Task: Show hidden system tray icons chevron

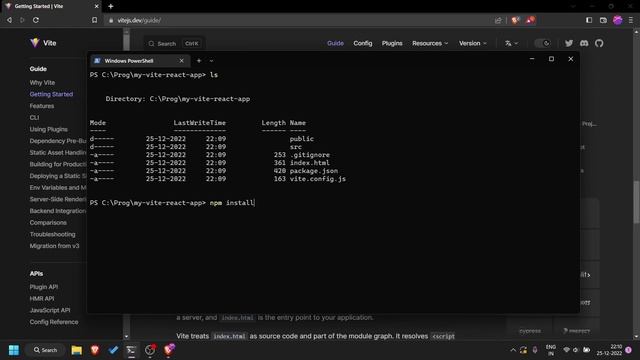Action: (x=513, y=350)
